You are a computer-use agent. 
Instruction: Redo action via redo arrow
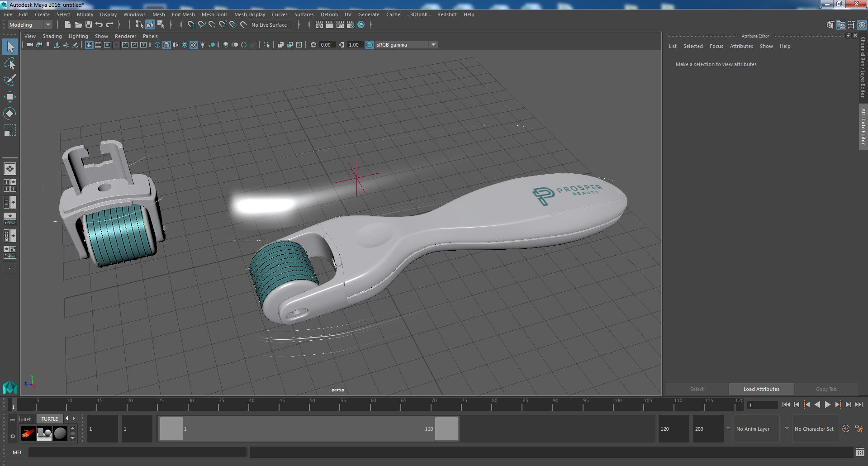tap(109, 25)
